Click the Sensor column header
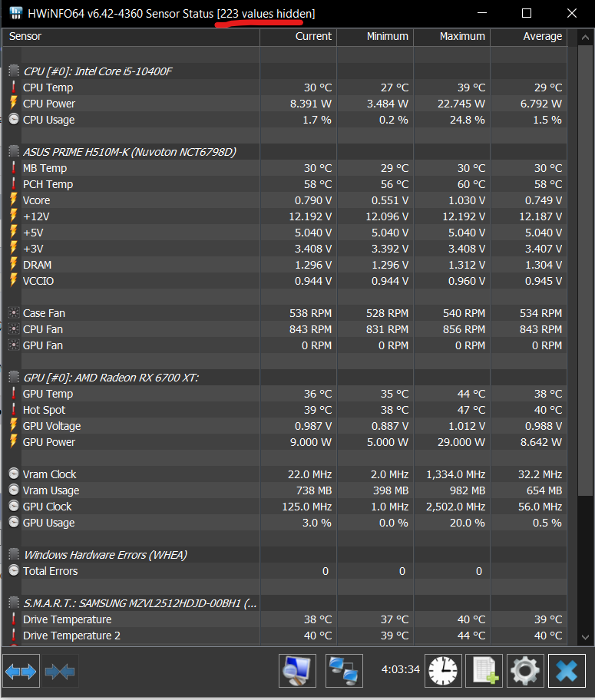Screen dimensions: 595x700 pyautogui.click(x=131, y=37)
